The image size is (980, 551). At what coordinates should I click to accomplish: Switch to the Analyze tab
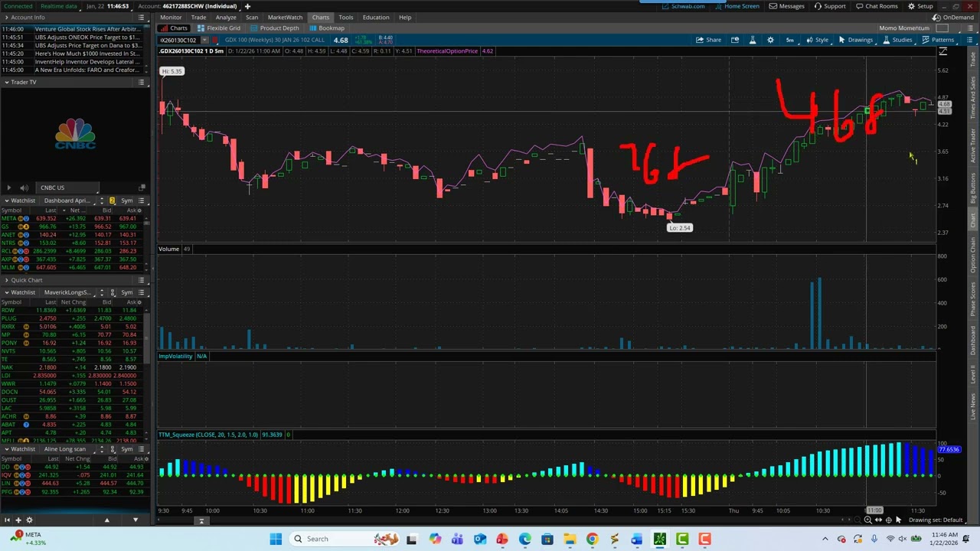click(x=226, y=17)
